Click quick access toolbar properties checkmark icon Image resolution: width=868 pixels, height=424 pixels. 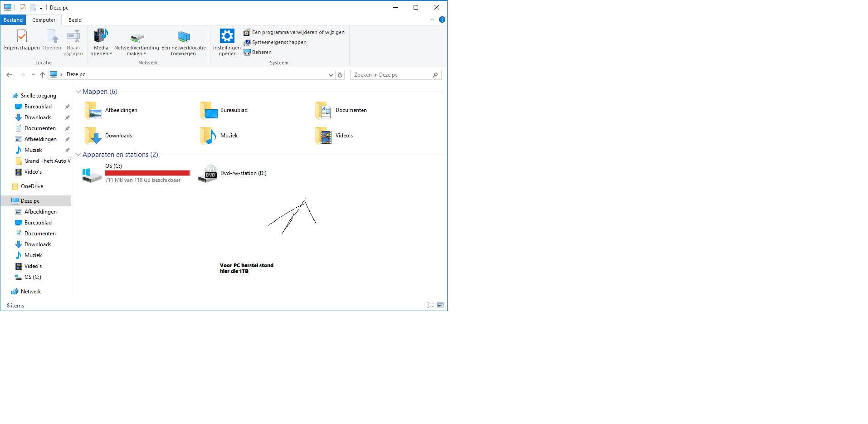click(x=23, y=8)
